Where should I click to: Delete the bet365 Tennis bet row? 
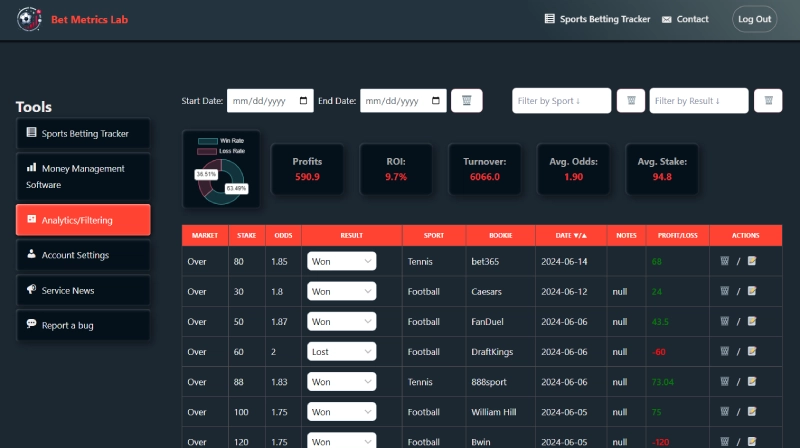724,261
